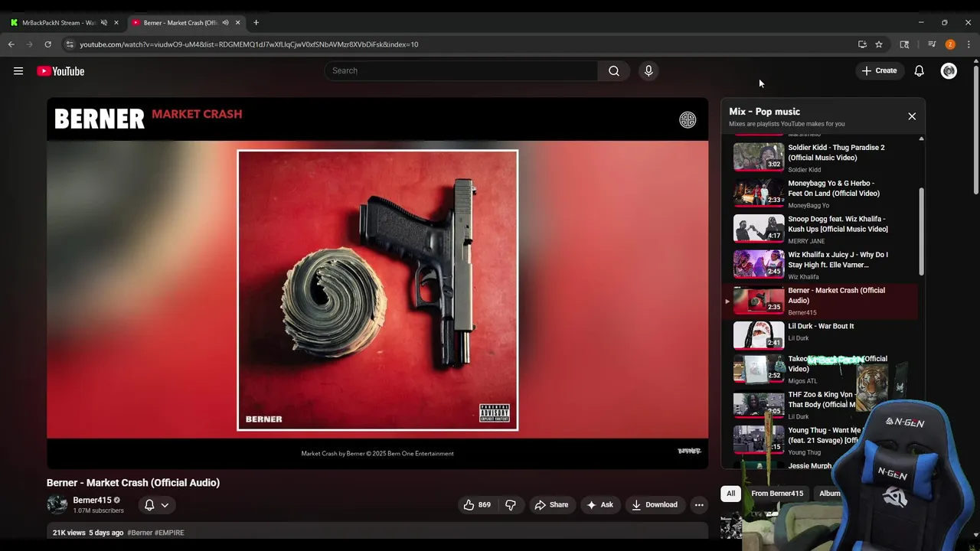Mute the Berner - Market Crash tab audio
Image resolution: width=980 pixels, height=551 pixels.
coord(225,22)
